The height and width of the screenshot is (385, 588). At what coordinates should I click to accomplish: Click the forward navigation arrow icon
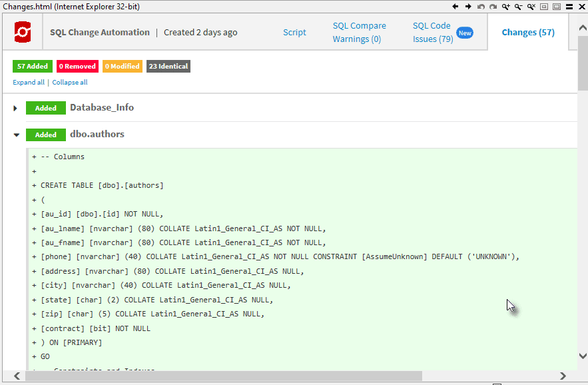point(468,6)
